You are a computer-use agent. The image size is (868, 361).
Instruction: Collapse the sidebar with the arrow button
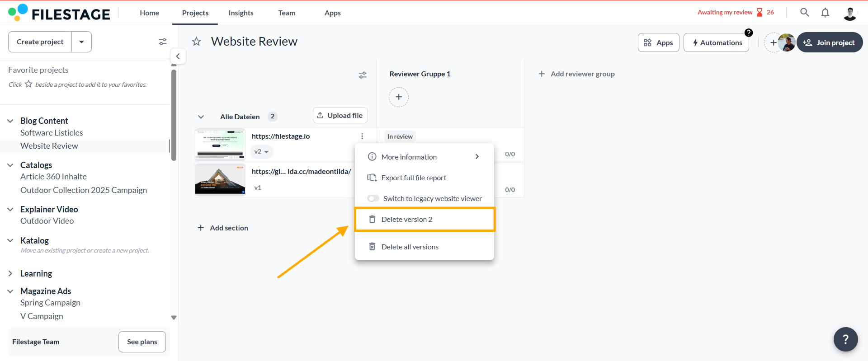tap(178, 56)
